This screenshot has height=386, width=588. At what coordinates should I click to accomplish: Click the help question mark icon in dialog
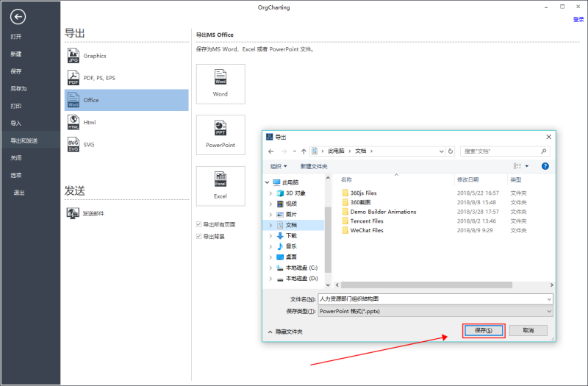pyautogui.click(x=545, y=166)
